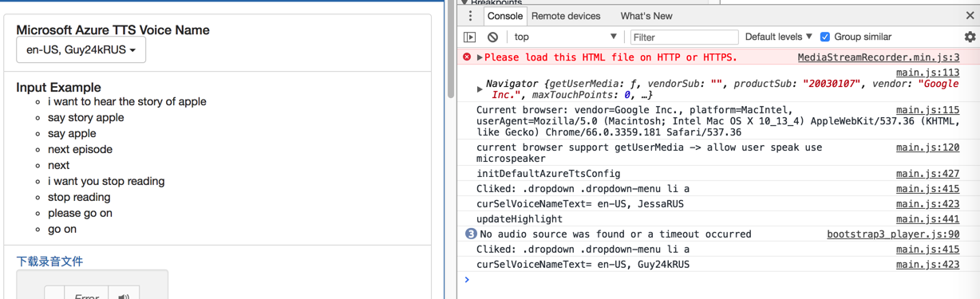This screenshot has width=980, height=299.
Task: Click the red error icon on first message
Action: point(468,57)
